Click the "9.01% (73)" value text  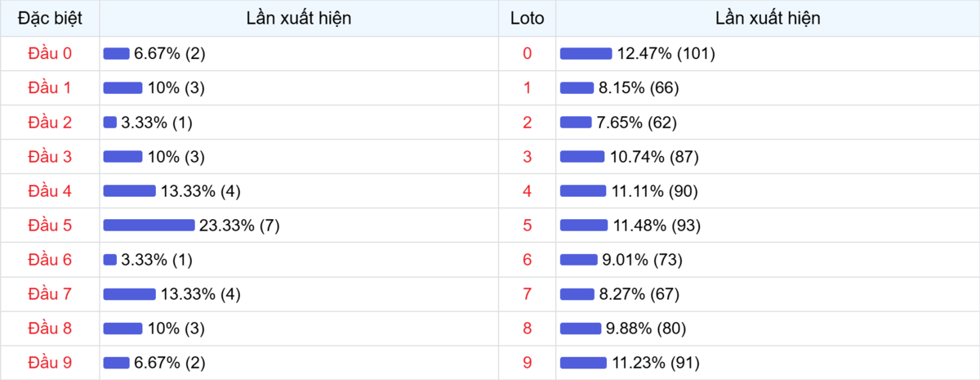coord(642,260)
